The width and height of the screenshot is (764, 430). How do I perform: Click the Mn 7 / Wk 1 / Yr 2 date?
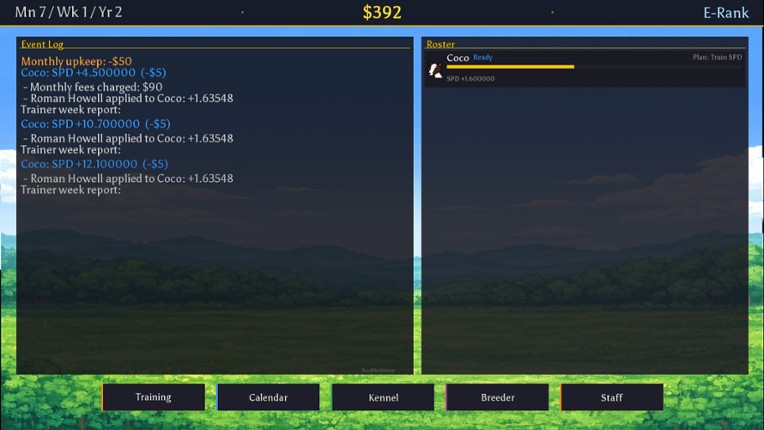click(x=62, y=13)
